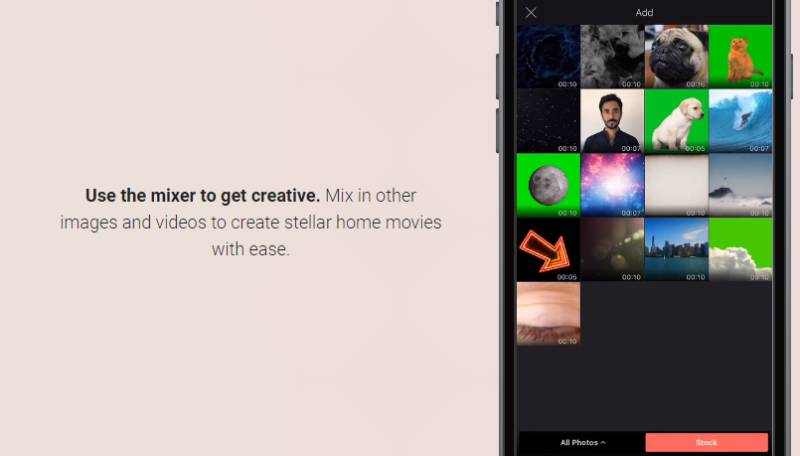Close the Add media screen
The image size is (800, 456).
531,13
